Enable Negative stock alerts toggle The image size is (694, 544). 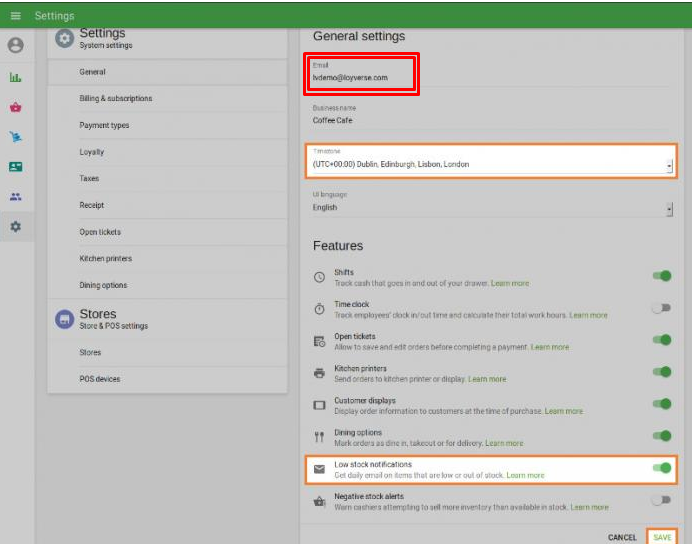tap(661, 499)
